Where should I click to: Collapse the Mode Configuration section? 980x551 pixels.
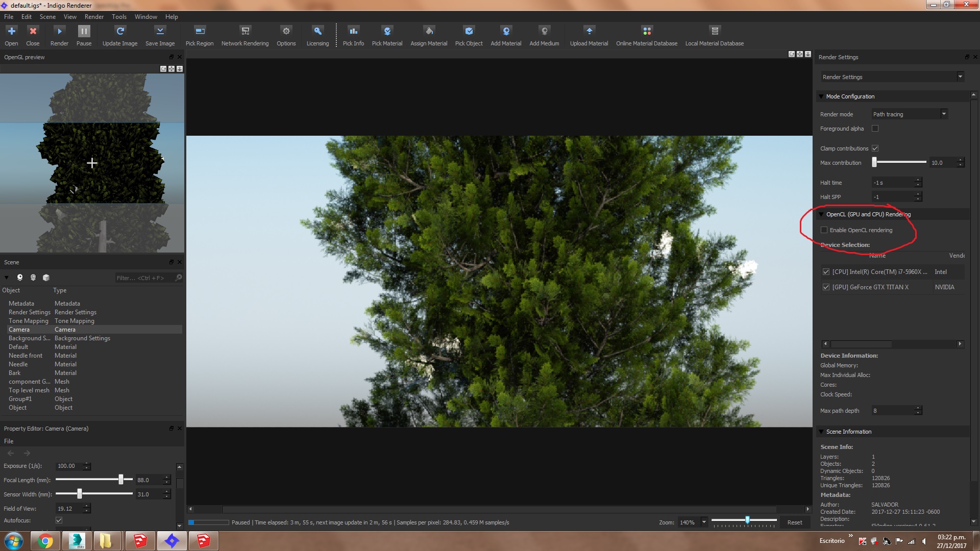tap(821, 96)
